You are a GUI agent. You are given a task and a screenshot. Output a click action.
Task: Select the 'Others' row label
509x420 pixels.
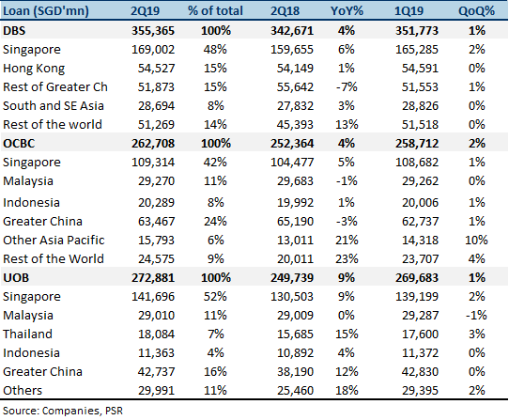(23, 391)
